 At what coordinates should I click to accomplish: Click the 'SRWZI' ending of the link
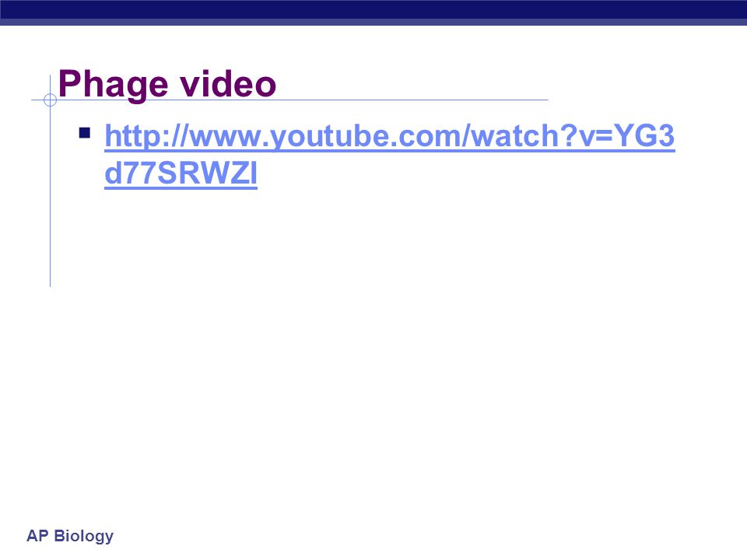[x=207, y=173]
